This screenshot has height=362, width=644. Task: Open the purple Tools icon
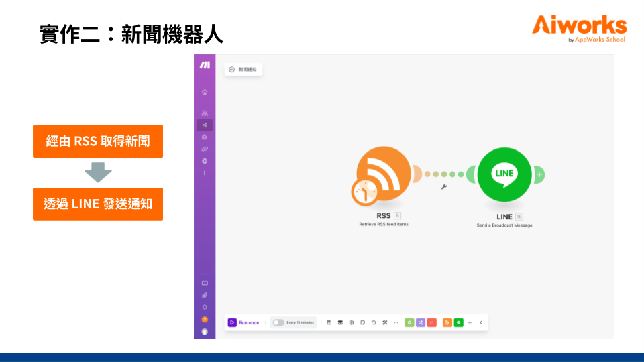(x=421, y=322)
